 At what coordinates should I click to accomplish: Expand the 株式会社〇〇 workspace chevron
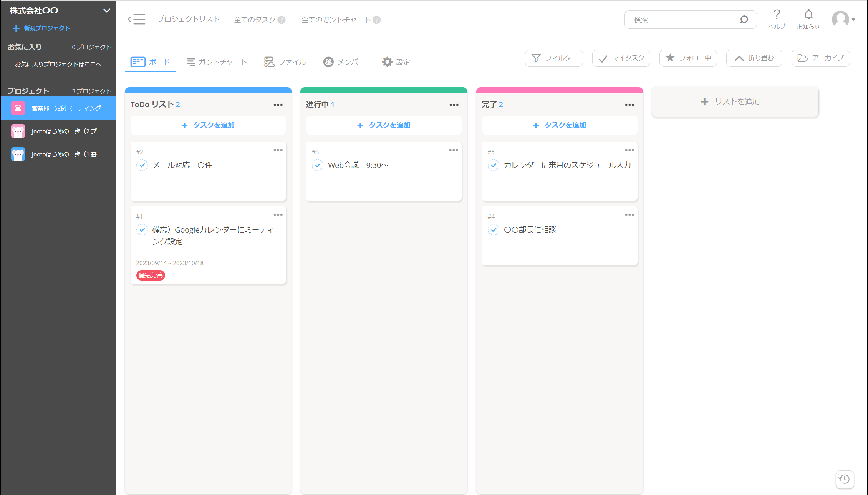106,11
